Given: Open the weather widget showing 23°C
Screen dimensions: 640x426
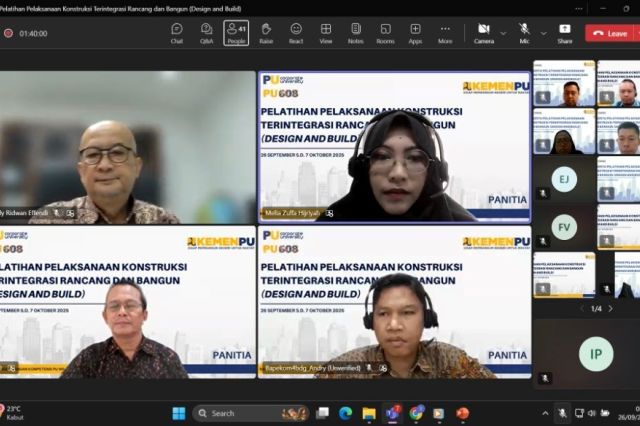Looking at the screenshot, I should point(12,413).
